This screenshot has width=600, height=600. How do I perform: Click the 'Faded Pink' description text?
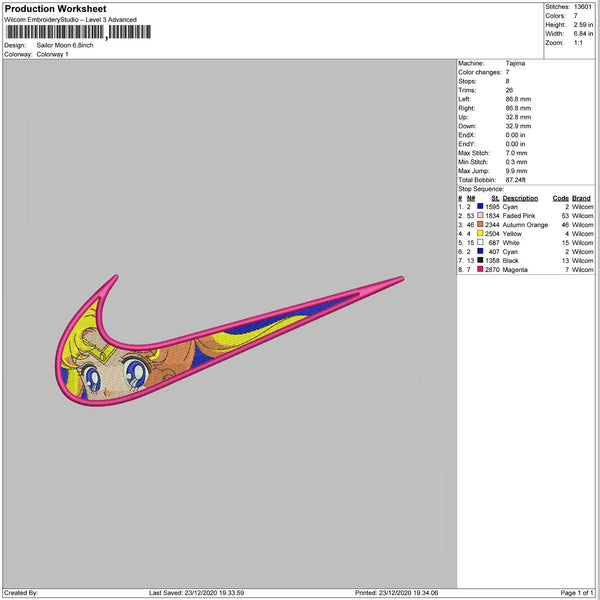click(519, 216)
